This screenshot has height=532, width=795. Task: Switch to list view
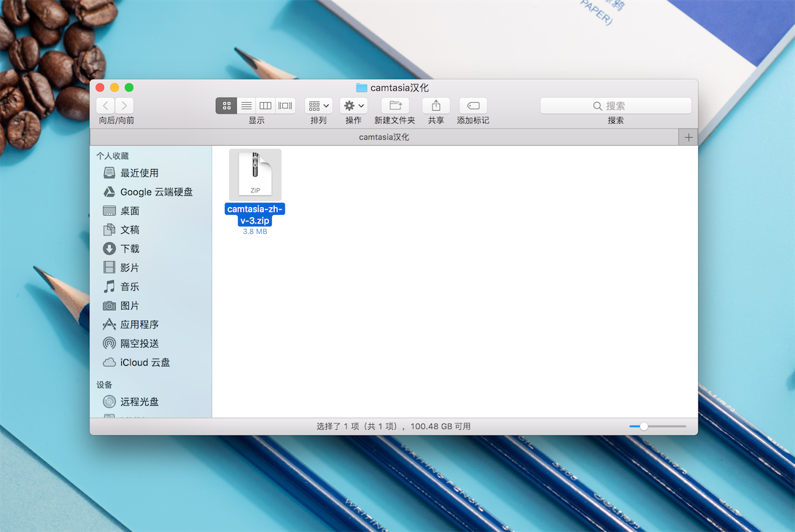[x=247, y=106]
